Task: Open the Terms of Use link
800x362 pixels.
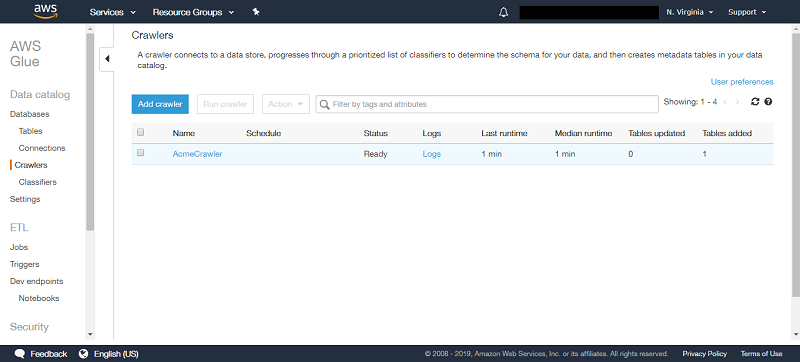Action: 761,354
